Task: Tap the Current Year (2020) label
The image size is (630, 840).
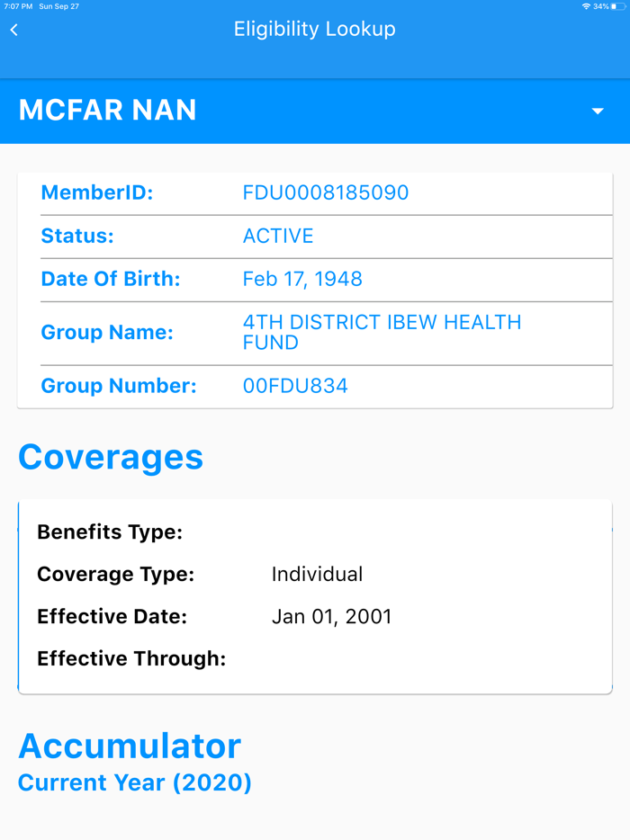Action: coord(135,782)
